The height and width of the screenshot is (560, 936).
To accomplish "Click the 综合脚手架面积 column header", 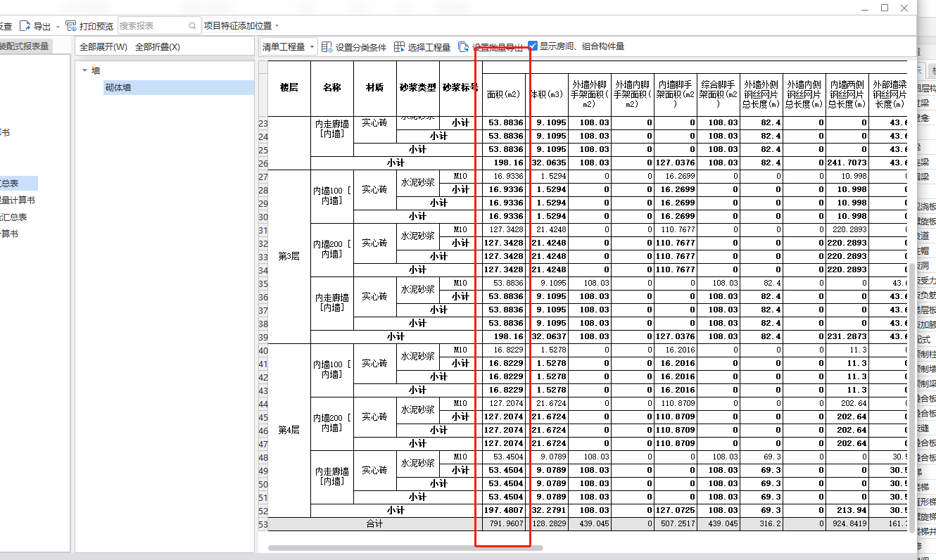I will coord(719,94).
